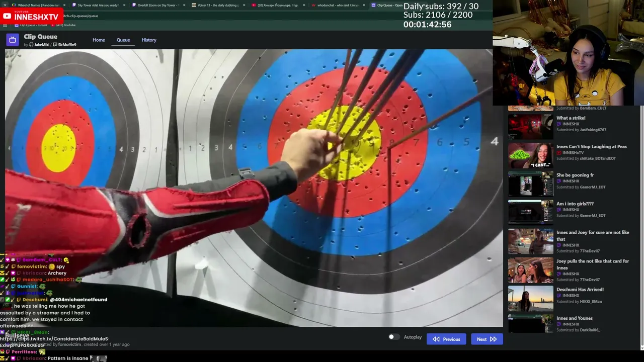Image resolution: width=644 pixels, height=362 pixels.
Task: Click Twitch icon under 'Deschumi Has Arrived!'
Action: point(559,296)
